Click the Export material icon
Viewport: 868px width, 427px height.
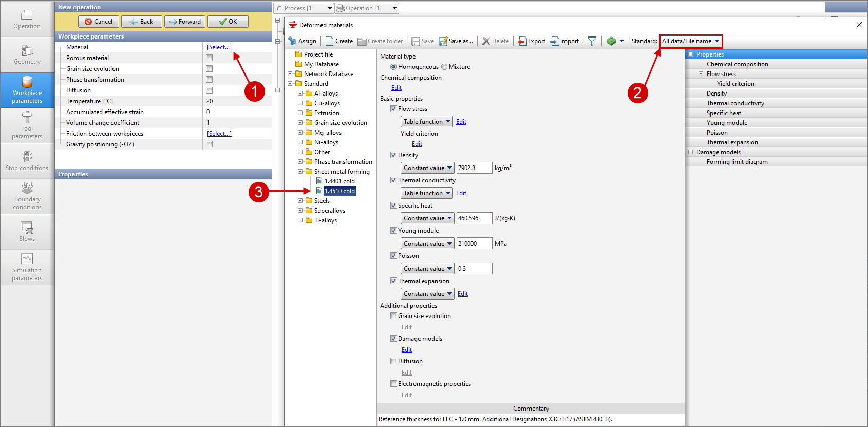(x=522, y=41)
